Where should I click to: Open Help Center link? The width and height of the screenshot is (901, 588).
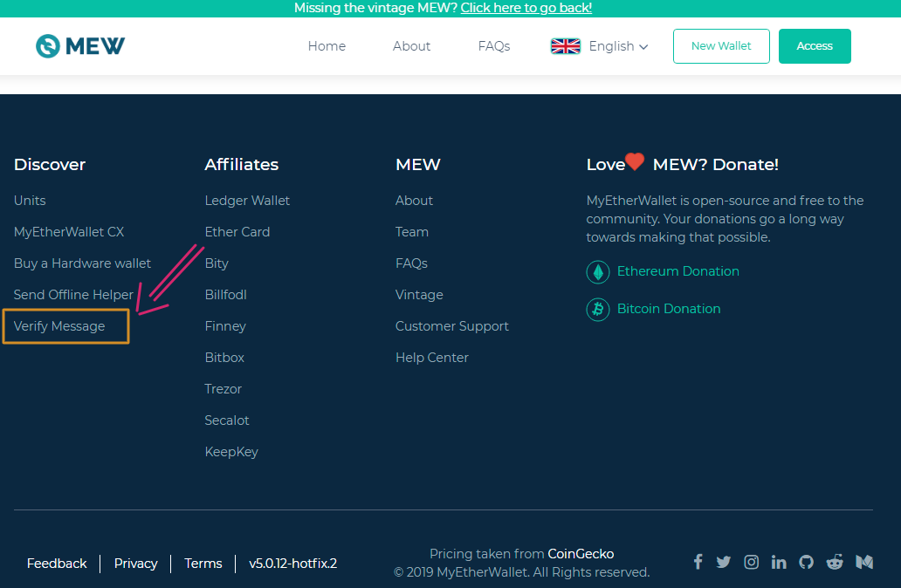tap(432, 358)
